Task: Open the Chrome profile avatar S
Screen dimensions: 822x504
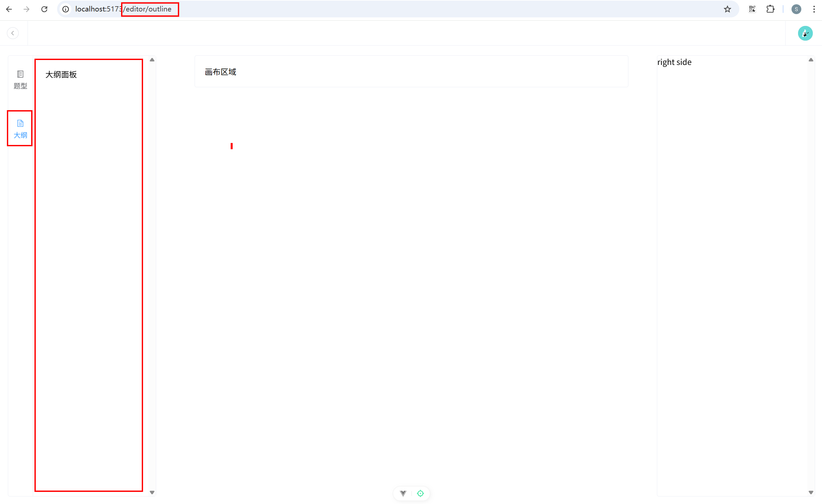Action: pyautogui.click(x=796, y=9)
